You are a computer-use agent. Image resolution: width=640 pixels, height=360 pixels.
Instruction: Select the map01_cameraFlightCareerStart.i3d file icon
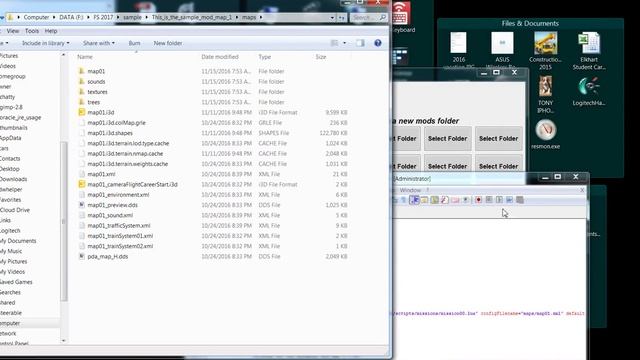82,184
